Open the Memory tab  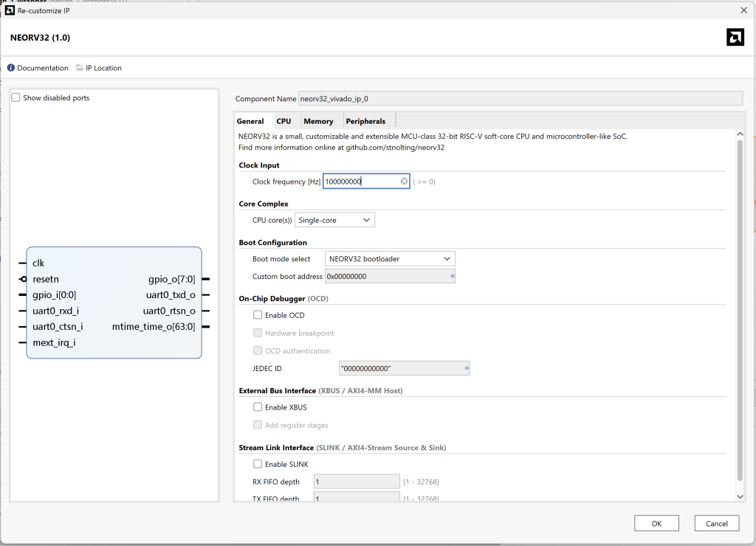tap(318, 122)
